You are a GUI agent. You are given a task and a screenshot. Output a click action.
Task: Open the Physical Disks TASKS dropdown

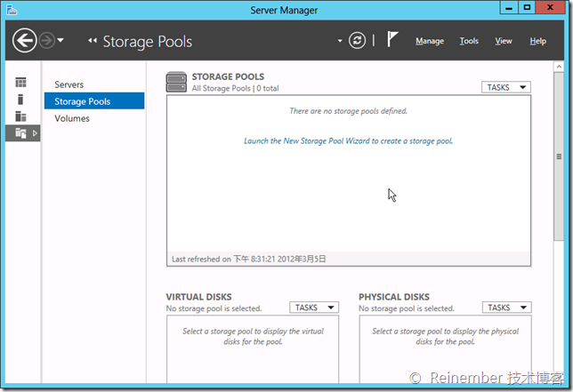(x=505, y=308)
